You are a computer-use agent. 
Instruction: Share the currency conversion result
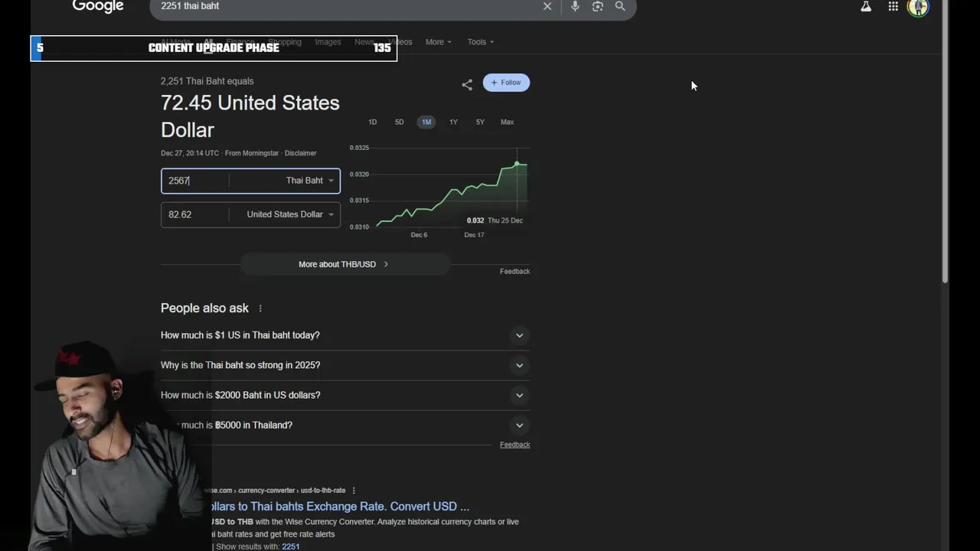[x=467, y=84]
